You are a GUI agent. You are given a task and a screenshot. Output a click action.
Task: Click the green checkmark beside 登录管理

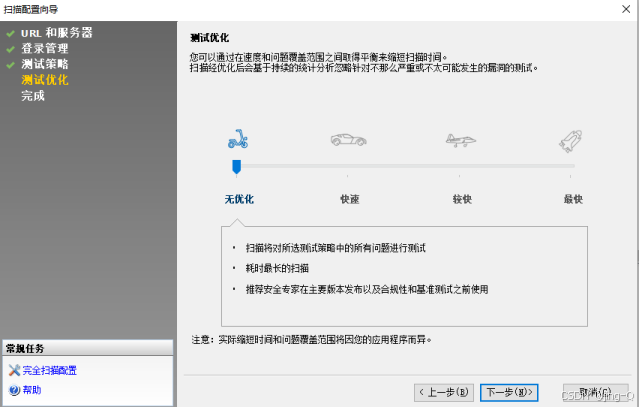click(x=11, y=49)
